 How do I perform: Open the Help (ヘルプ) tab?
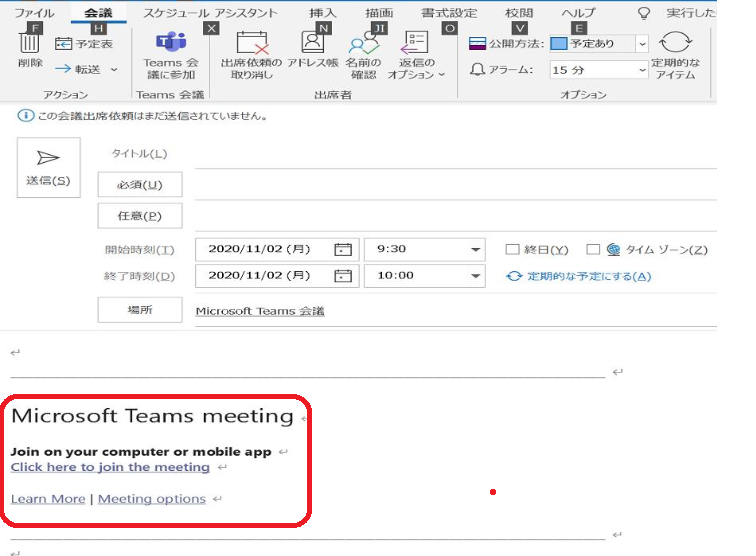[579, 13]
